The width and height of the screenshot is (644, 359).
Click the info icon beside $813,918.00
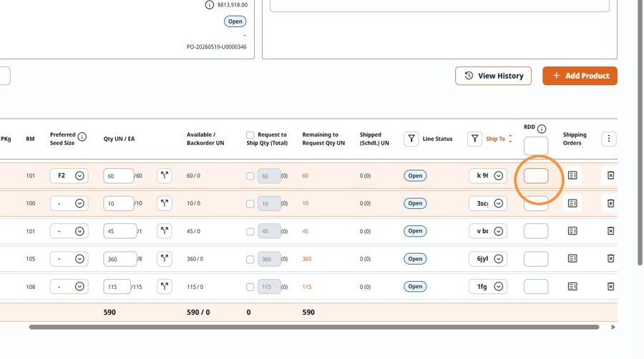click(210, 5)
